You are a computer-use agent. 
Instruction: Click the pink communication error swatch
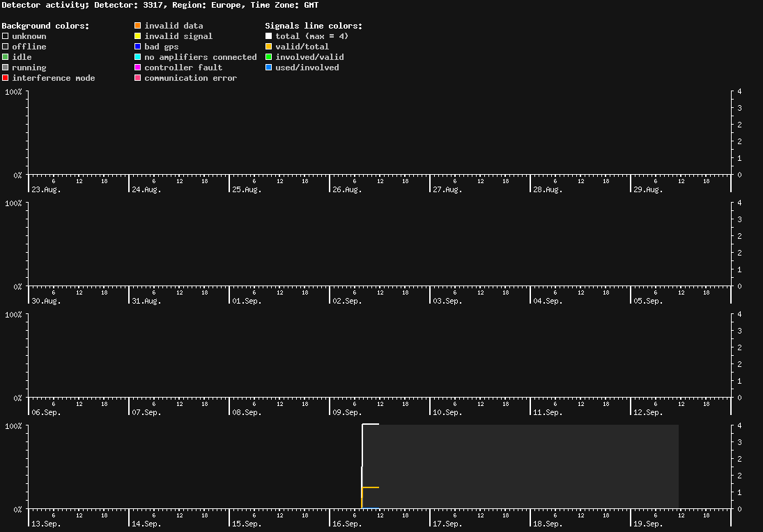[x=138, y=78]
